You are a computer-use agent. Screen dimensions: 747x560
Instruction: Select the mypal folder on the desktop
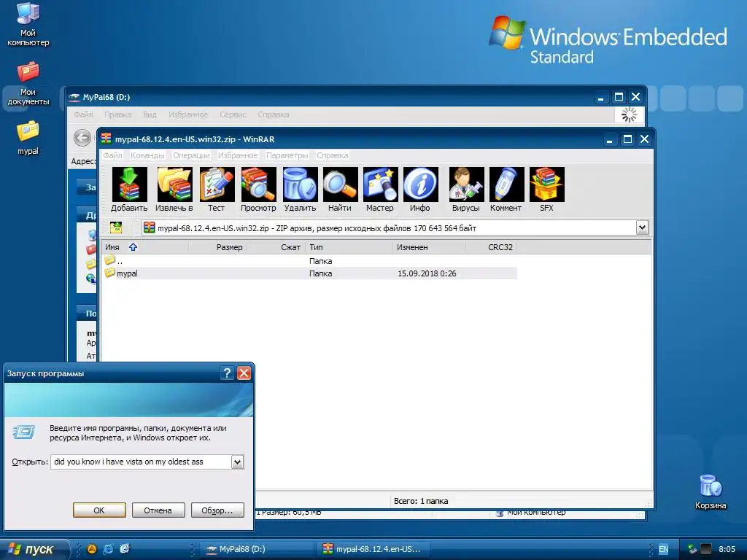[28, 138]
